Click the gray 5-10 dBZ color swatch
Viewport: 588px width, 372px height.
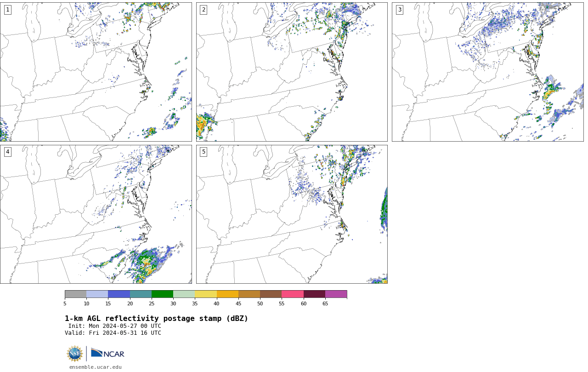click(75, 294)
